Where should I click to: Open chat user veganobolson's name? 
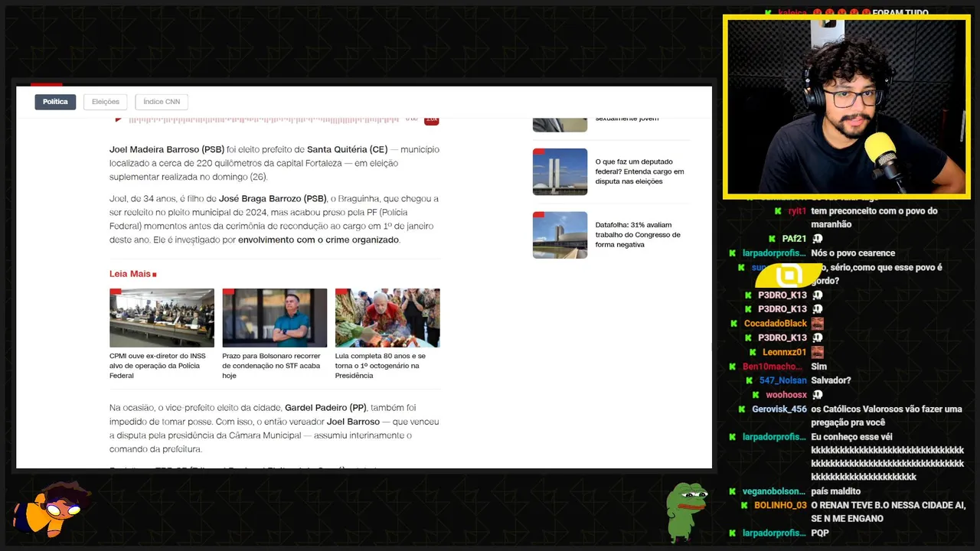pos(774,491)
